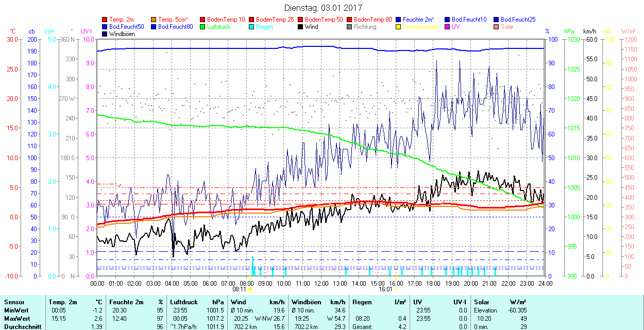The height and width of the screenshot is (330, 644).
Task: Click the red Temp. 2m legend swatch
Action: coord(105,20)
